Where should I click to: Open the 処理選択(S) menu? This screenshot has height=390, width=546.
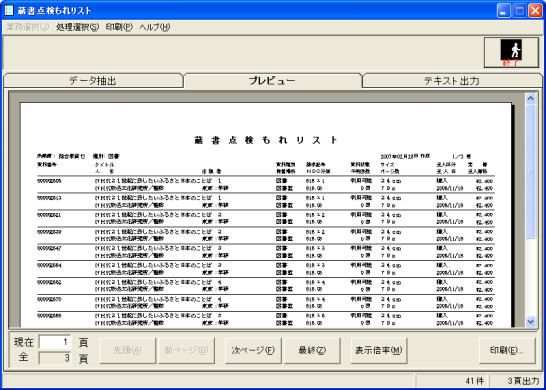click(x=77, y=27)
